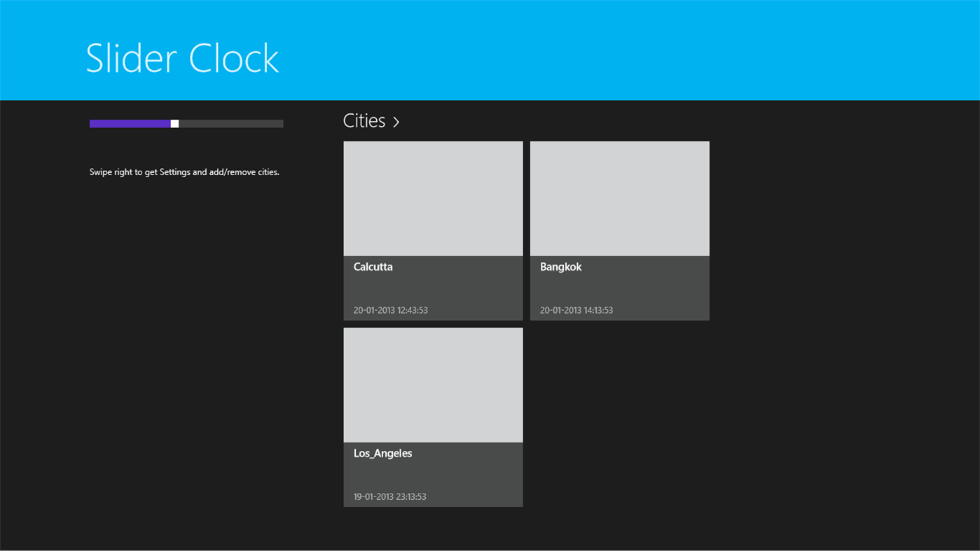Select Calcutta's timestamp 20-01-2013 12:43:53
Viewport: 980px width, 551px height.
tap(390, 310)
